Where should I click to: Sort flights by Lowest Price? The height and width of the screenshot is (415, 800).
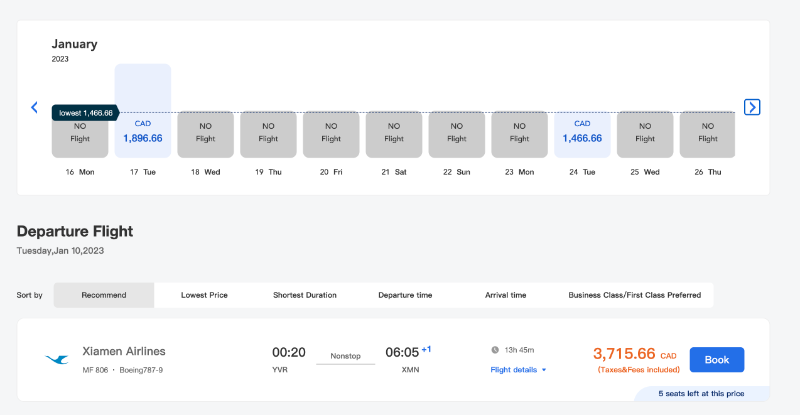(205, 295)
